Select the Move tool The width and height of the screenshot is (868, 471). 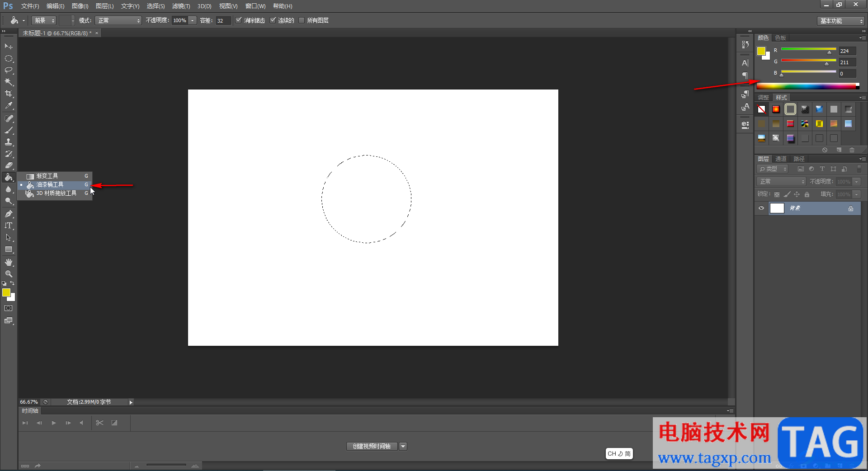[9, 47]
